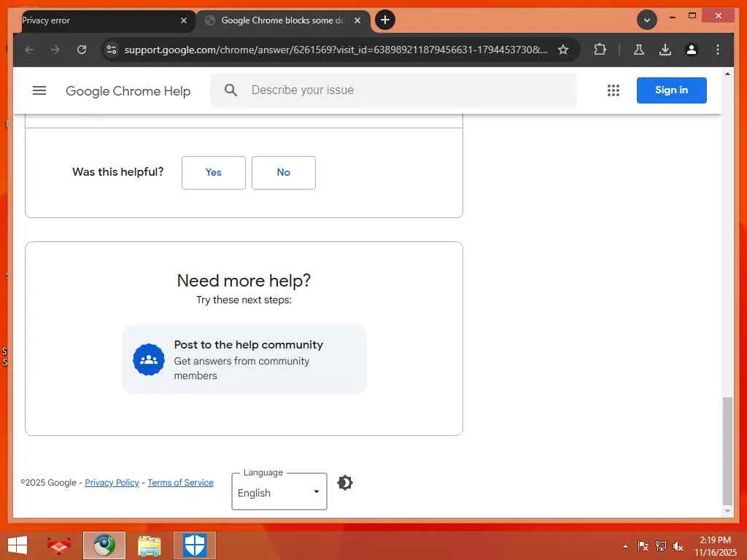
Task: Click the browser forward arrow
Action: [x=55, y=50]
